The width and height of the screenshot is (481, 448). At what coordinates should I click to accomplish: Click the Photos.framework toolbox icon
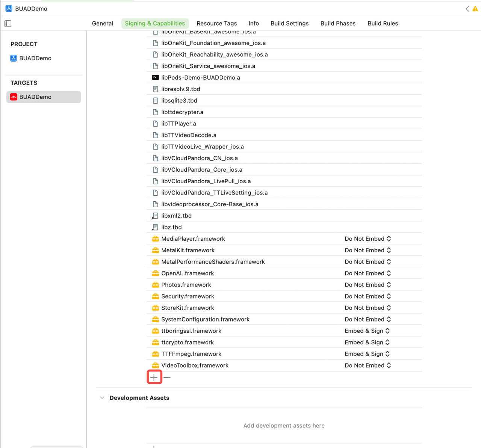(155, 285)
